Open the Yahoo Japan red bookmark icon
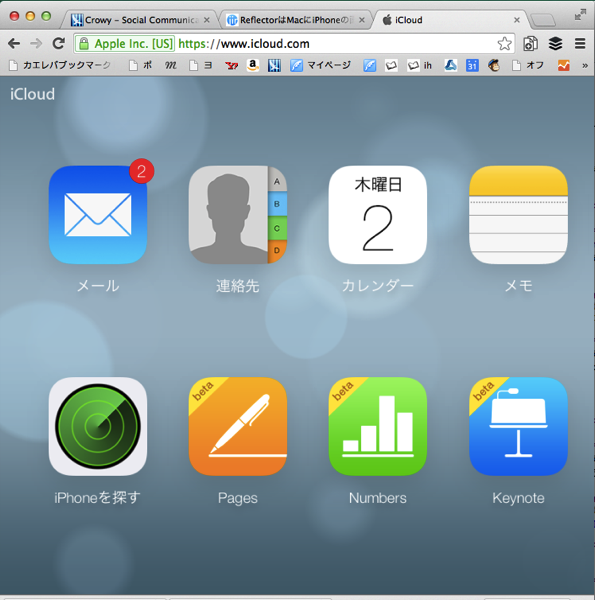The image size is (595, 600). point(231,66)
